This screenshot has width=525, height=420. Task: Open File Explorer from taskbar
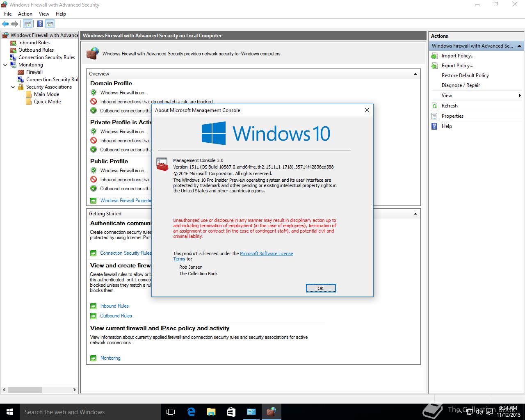click(x=211, y=412)
